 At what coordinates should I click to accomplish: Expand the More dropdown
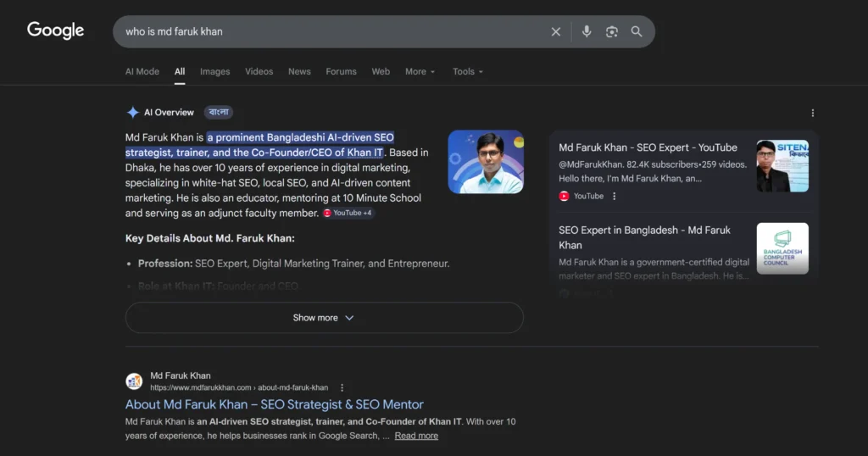pyautogui.click(x=420, y=71)
